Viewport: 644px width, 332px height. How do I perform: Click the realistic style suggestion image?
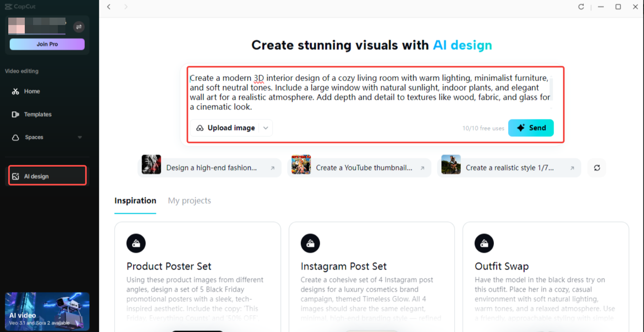click(451, 165)
